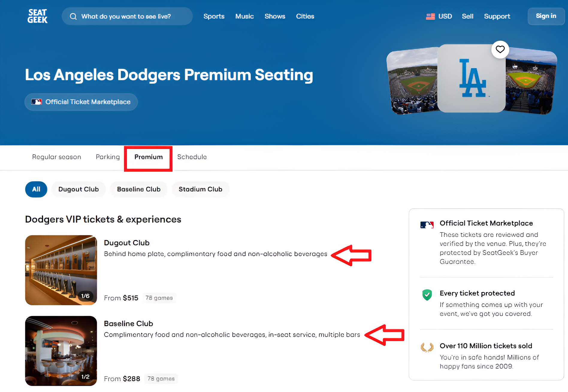Viewport: 568px width, 392px height.
Task: Select the All filter chip
Action: pyautogui.click(x=36, y=189)
